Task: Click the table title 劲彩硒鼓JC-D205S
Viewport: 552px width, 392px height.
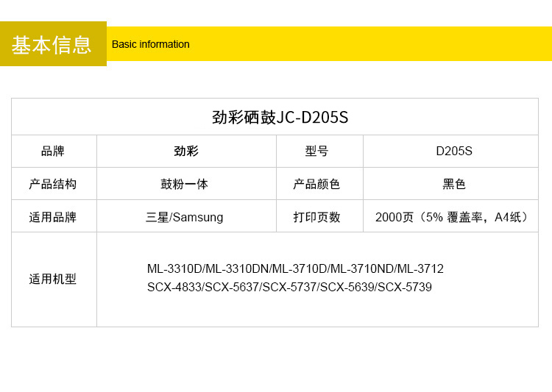Action: tap(280, 118)
